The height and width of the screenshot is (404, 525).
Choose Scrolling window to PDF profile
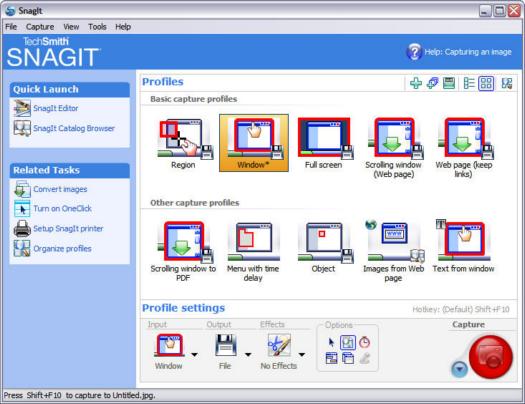[183, 252]
